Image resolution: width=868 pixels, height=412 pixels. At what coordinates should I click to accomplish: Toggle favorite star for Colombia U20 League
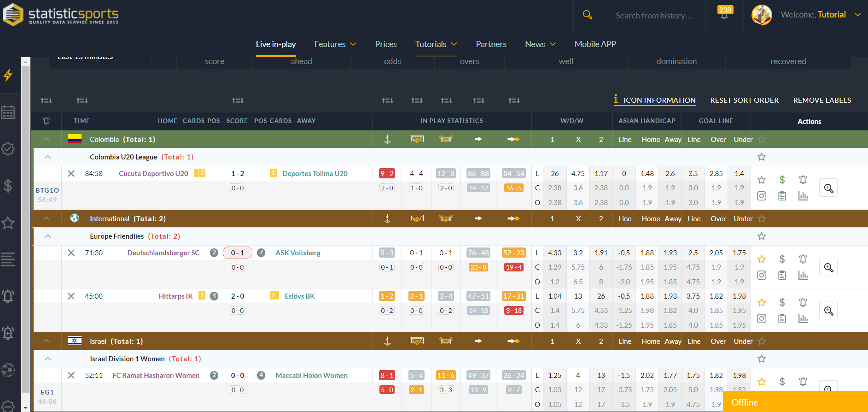(x=762, y=157)
